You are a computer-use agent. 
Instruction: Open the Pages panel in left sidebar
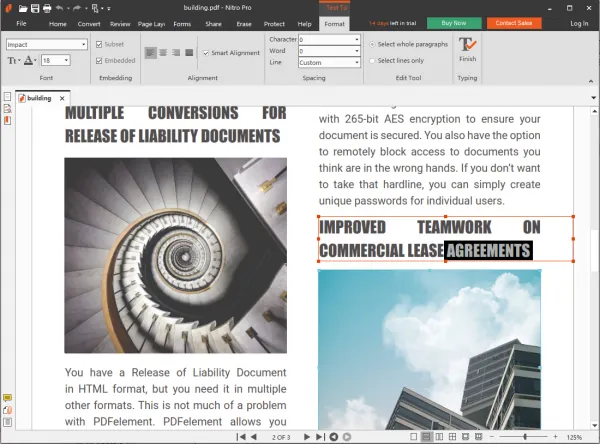(7, 96)
